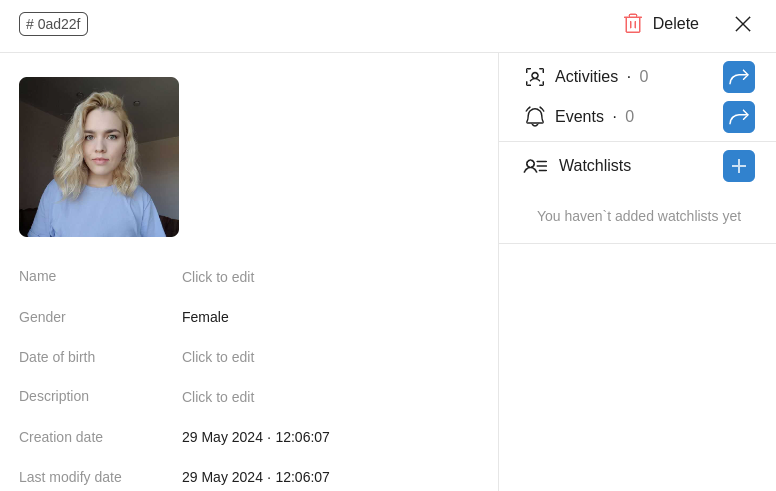Click the Activities face-scan icon
Screen dimensions: 776x491
point(534,77)
